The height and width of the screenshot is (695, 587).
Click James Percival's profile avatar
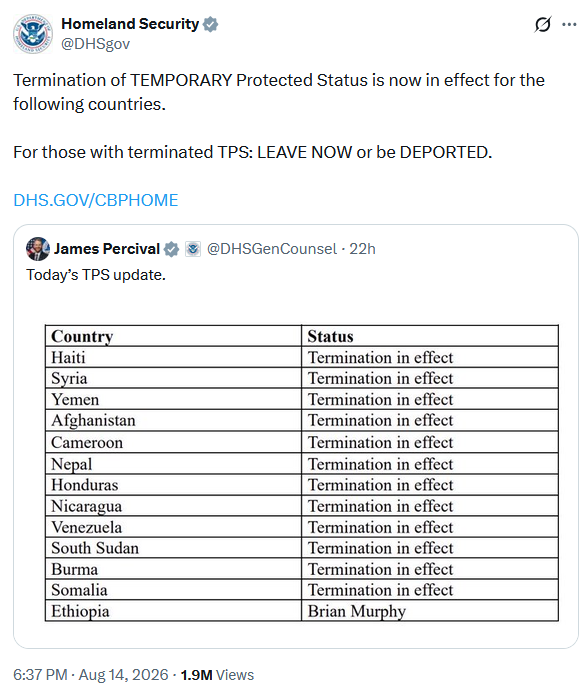(x=38, y=249)
